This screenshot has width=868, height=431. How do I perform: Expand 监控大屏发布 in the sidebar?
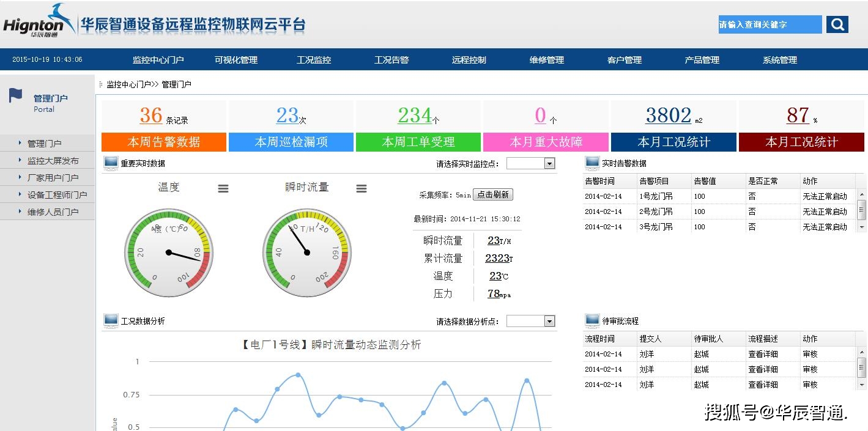coord(48,161)
